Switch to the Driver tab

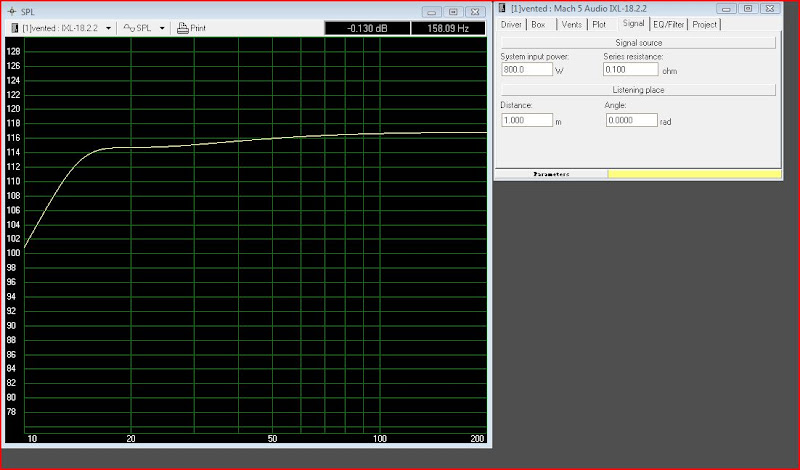(x=511, y=23)
